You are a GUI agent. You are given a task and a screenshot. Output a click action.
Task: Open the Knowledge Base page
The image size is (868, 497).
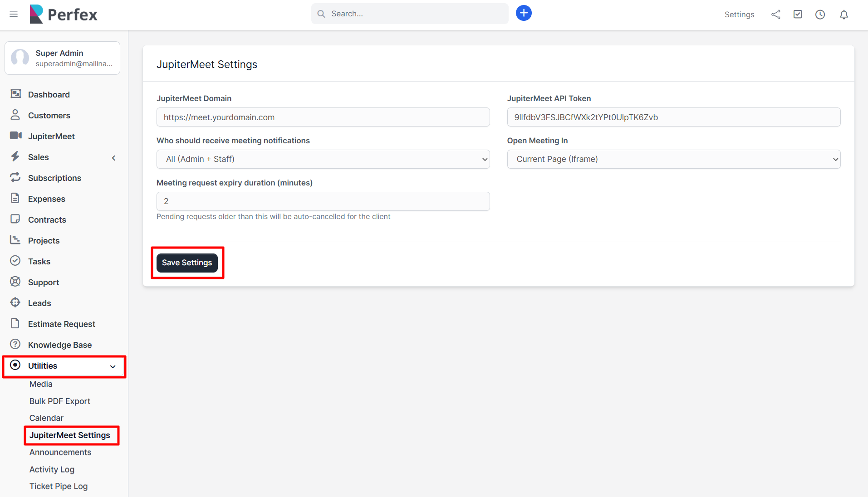(x=60, y=345)
